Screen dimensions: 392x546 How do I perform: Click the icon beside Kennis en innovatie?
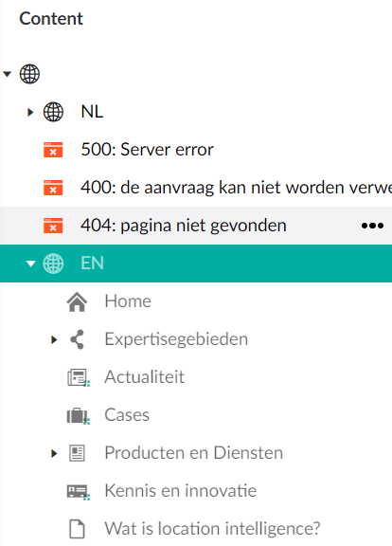pos(78,491)
